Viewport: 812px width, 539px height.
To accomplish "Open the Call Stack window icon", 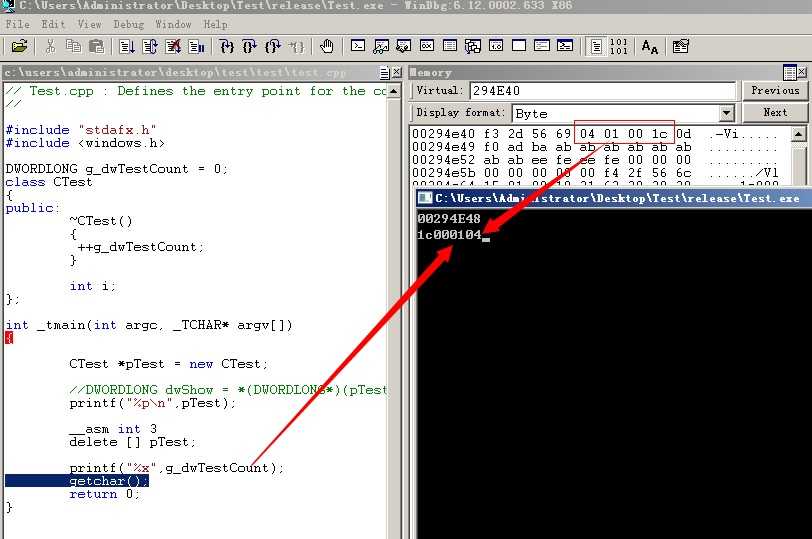I will [473, 46].
